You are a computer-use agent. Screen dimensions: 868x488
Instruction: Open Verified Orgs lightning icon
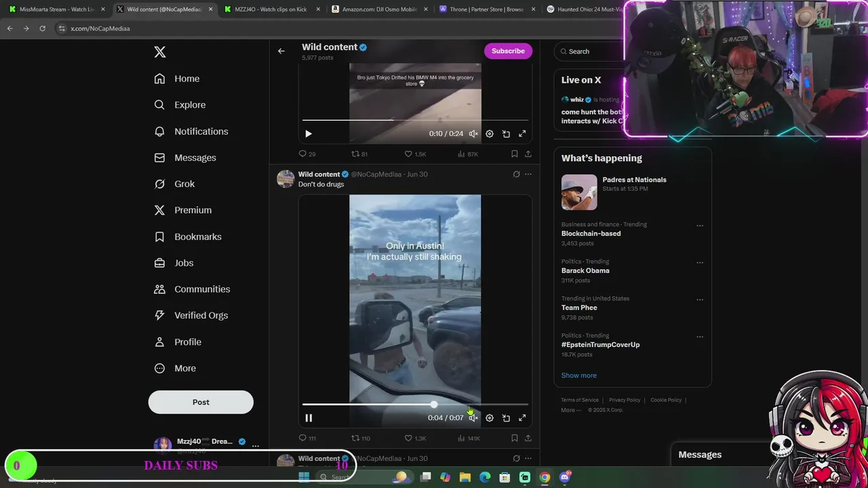click(159, 315)
